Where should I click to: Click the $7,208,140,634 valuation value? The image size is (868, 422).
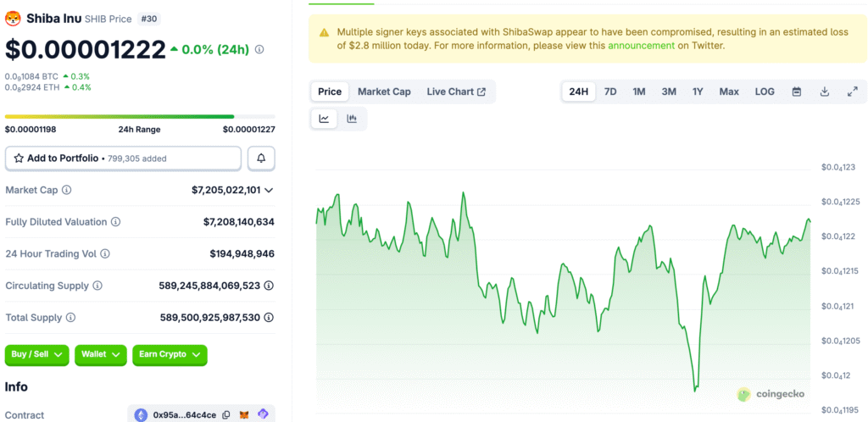(x=238, y=222)
